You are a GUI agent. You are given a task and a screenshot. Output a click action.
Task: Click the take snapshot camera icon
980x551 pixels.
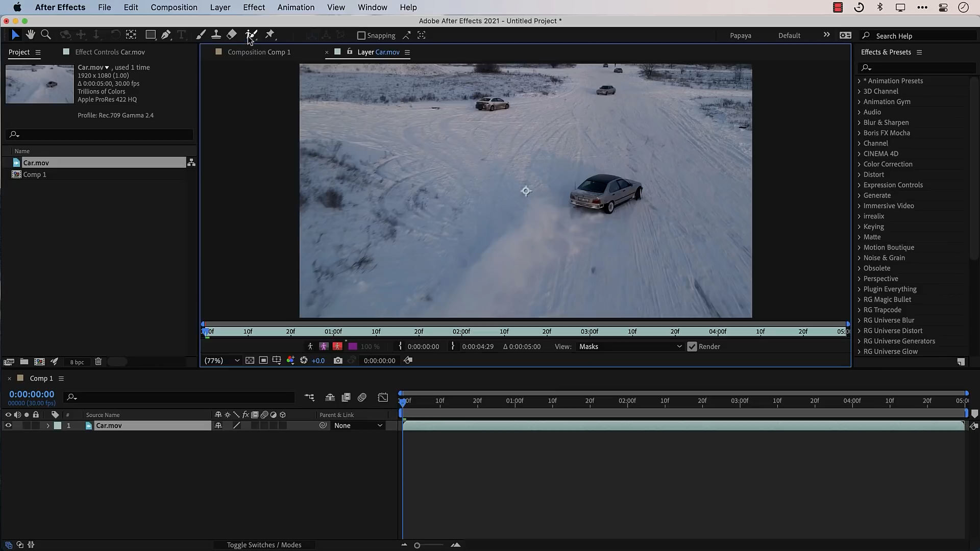pos(338,361)
